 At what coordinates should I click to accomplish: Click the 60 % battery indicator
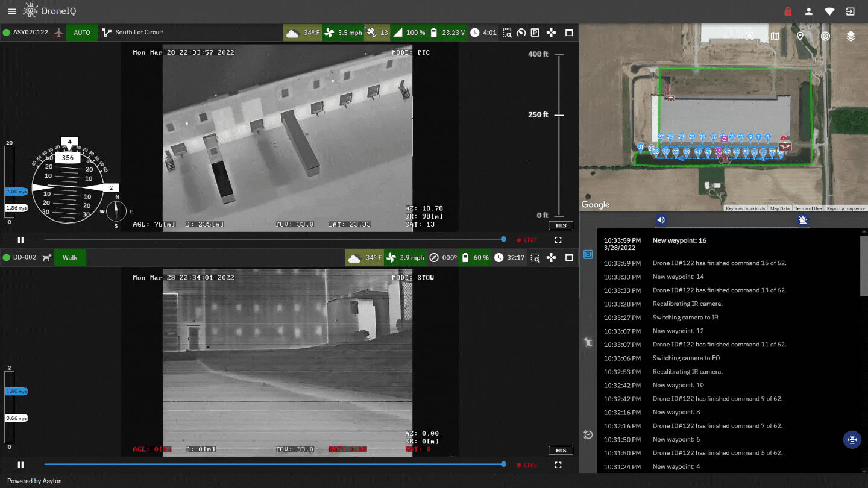[474, 258]
